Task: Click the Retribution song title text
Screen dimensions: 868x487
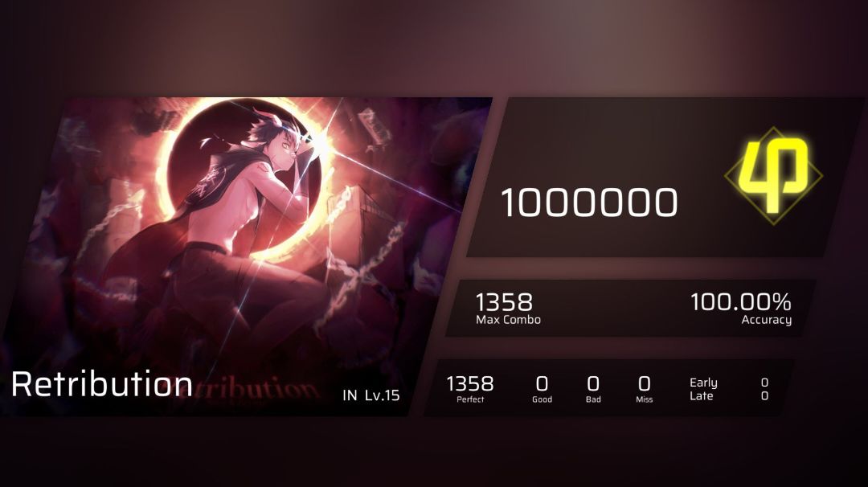Action: point(102,384)
